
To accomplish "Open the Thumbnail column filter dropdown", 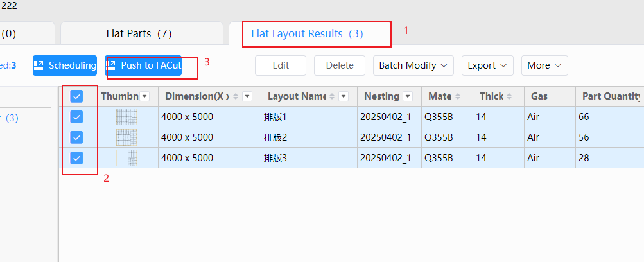I will pos(144,96).
